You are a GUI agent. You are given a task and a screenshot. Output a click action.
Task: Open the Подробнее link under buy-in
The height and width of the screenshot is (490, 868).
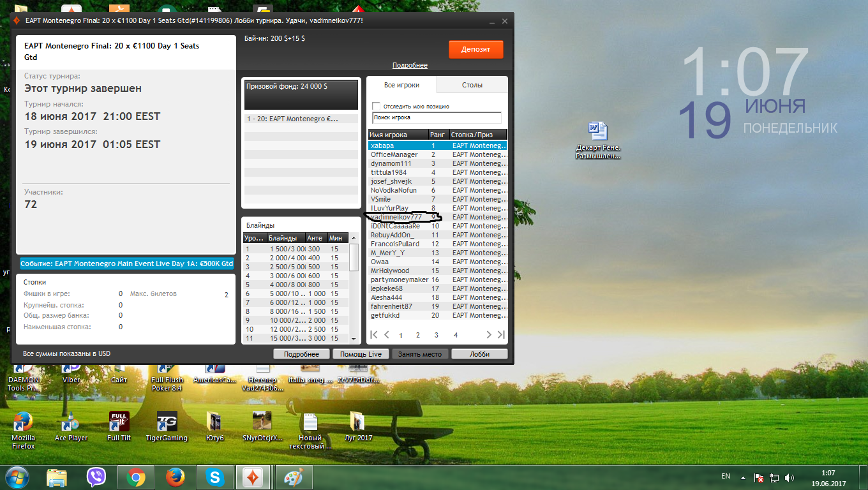pyautogui.click(x=410, y=66)
